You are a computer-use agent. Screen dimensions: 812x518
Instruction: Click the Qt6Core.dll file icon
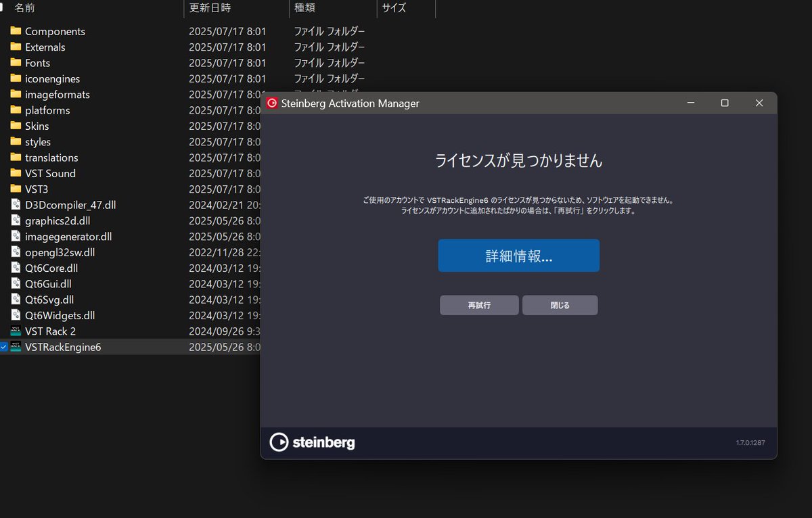point(16,268)
